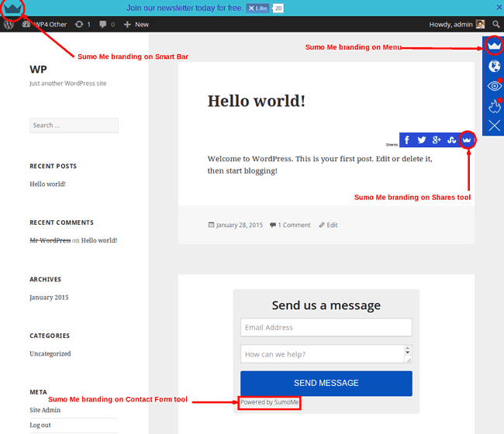Open the eye icon tool in SumoMe menu
Image resolution: width=504 pixels, height=434 pixels.
pyautogui.click(x=494, y=86)
